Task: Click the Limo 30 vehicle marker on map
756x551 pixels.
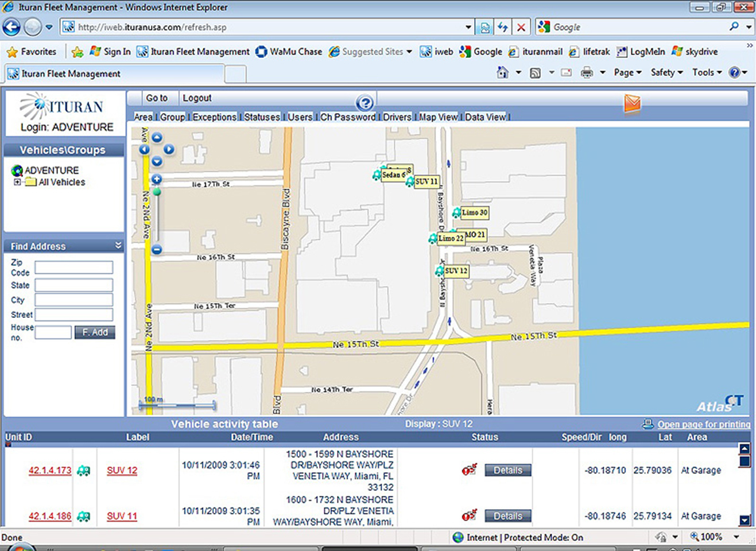Action: coord(456,213)
